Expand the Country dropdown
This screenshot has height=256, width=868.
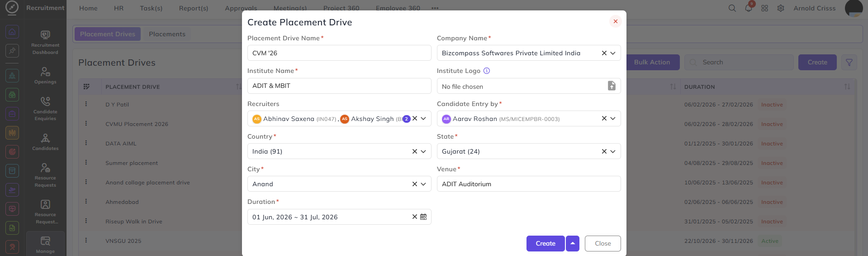(x=423, y=151)
